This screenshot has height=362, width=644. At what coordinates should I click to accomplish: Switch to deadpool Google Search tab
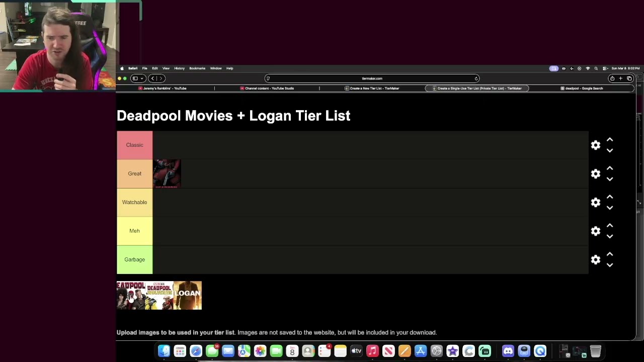click(582, 88)
